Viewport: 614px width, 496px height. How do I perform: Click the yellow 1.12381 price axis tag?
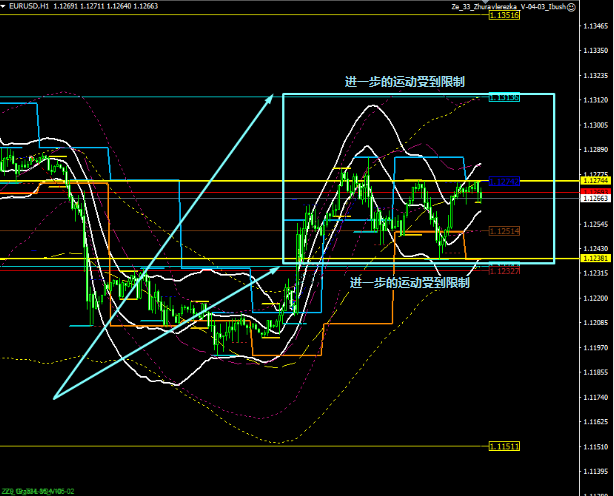click(x=594, y=259)
